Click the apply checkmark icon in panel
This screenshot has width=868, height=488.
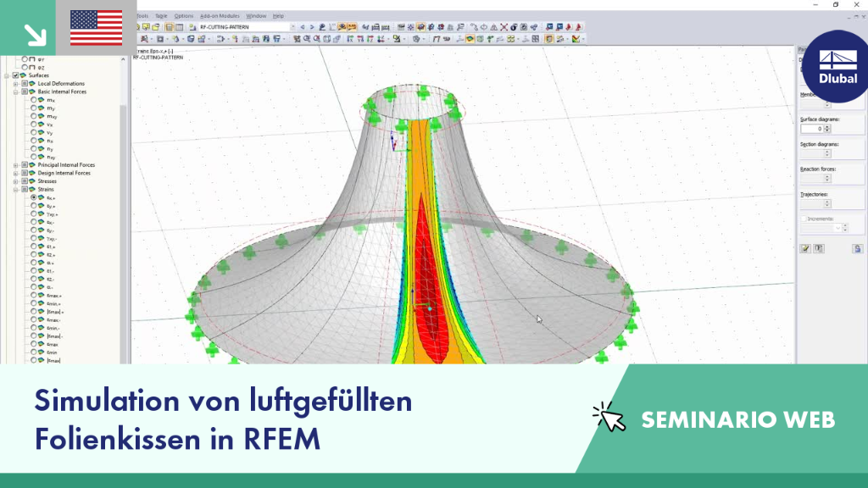tap(805, 249)
